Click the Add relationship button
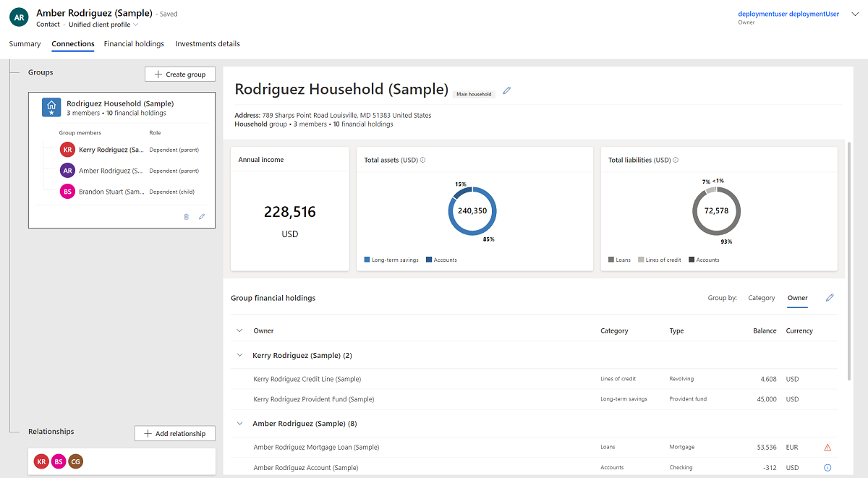 (x=175, y=433)
